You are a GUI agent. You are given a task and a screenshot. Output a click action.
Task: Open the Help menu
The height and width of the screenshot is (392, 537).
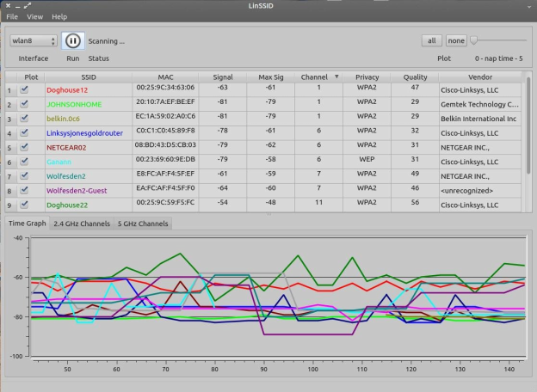[59, 16]
